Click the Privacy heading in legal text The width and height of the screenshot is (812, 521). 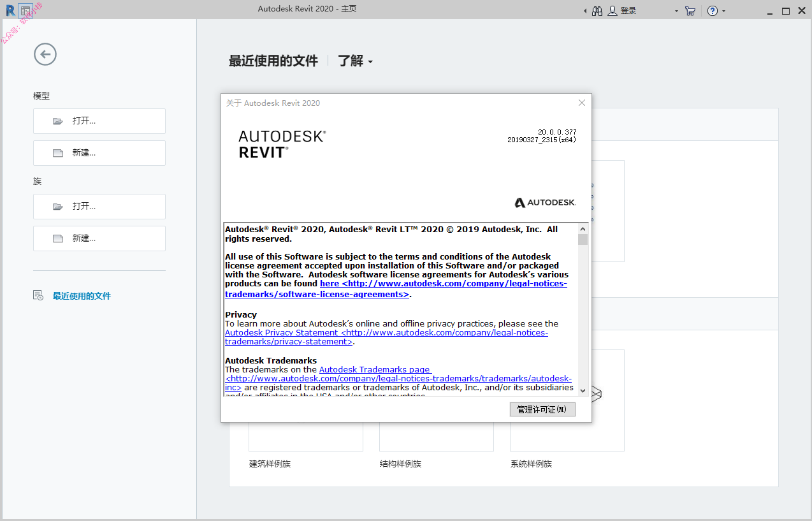click(241, 314)
